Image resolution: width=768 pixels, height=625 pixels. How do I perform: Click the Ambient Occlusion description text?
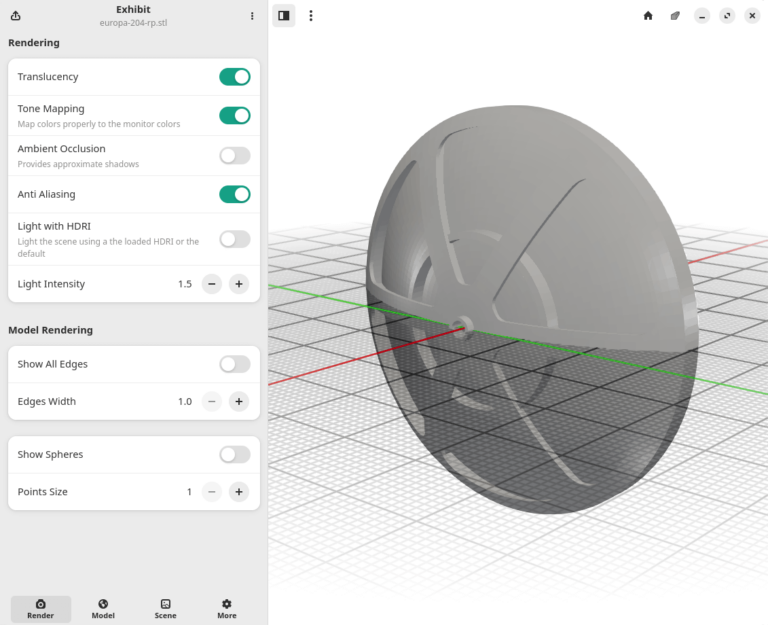pos(78,164)
